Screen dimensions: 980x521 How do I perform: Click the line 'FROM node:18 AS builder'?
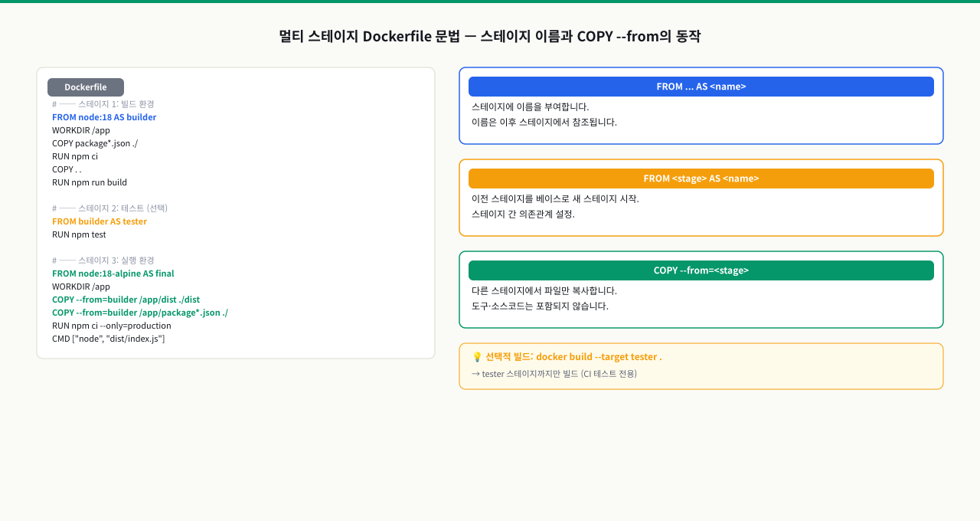[x=104, y=117]
